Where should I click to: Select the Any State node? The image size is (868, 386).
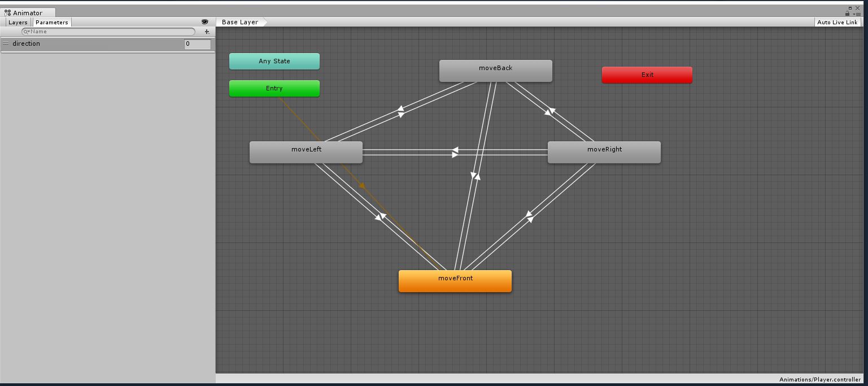pyautogui.click(x=274, y=61)
